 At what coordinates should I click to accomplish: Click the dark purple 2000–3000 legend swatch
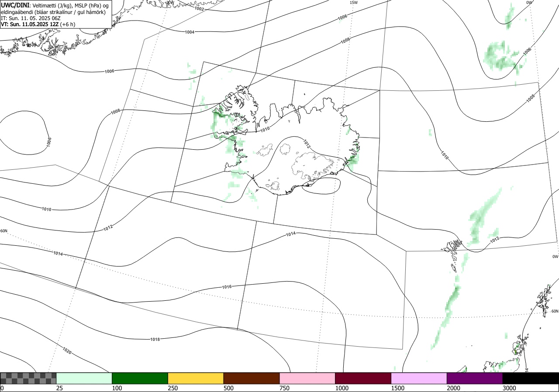tap(475, 378)
